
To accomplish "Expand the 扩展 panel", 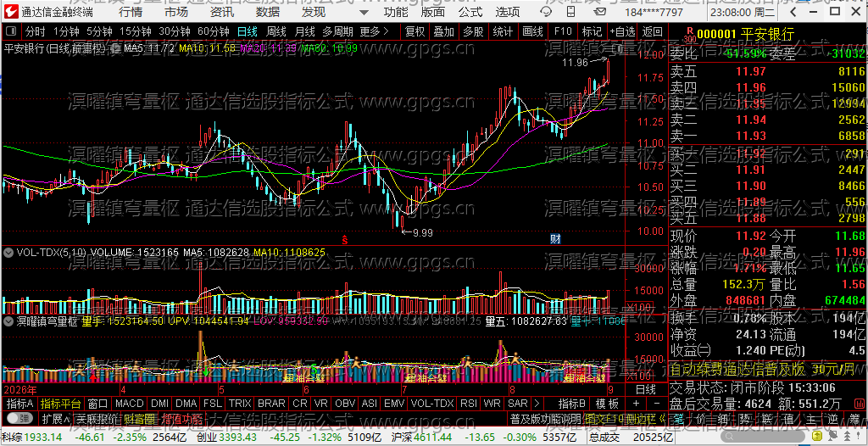I will (55, 418).
